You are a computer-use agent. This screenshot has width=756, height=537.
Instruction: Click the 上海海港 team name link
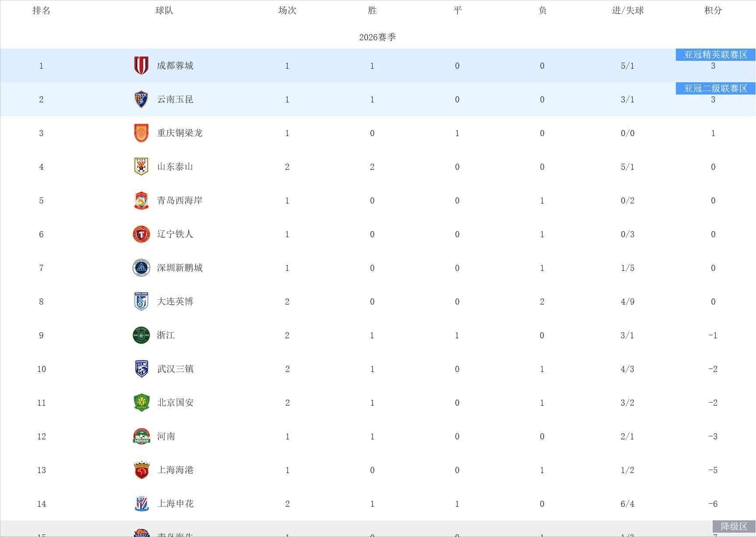175,470
